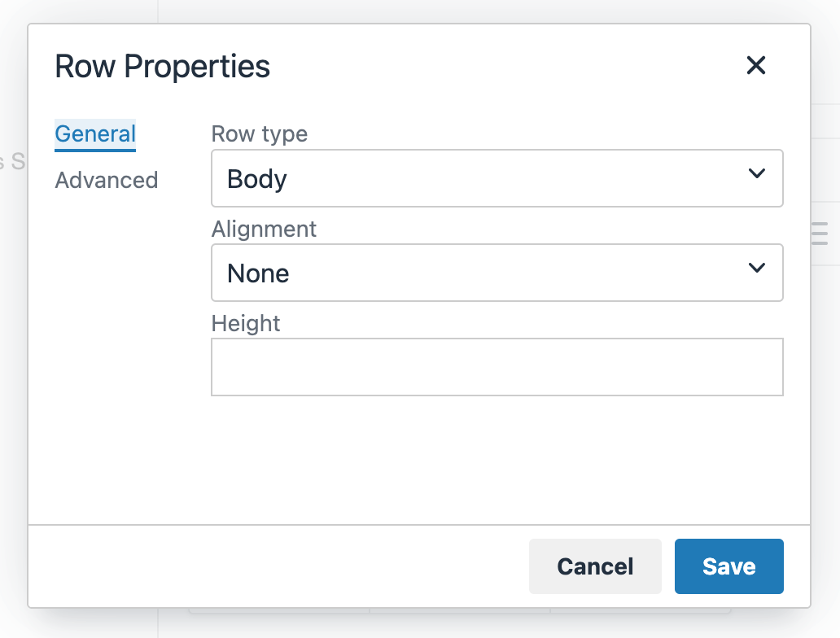Click the Height field label

point(246,323)
